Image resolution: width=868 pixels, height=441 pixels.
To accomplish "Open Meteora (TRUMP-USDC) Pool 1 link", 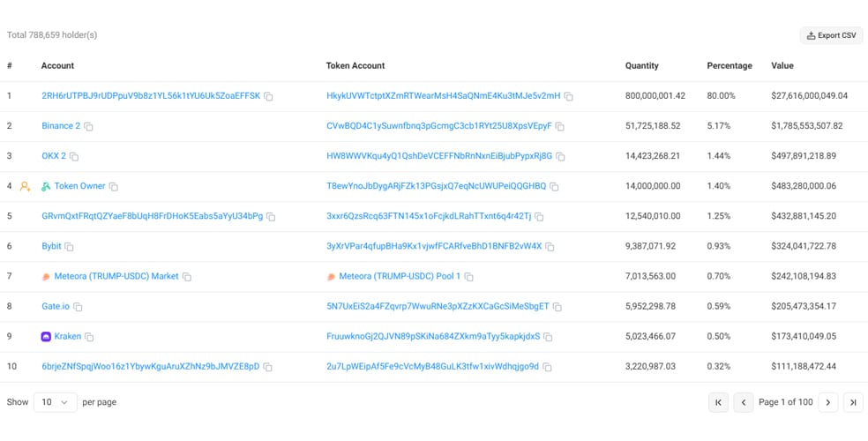I will pyautogui.click(x=400, y=276).
